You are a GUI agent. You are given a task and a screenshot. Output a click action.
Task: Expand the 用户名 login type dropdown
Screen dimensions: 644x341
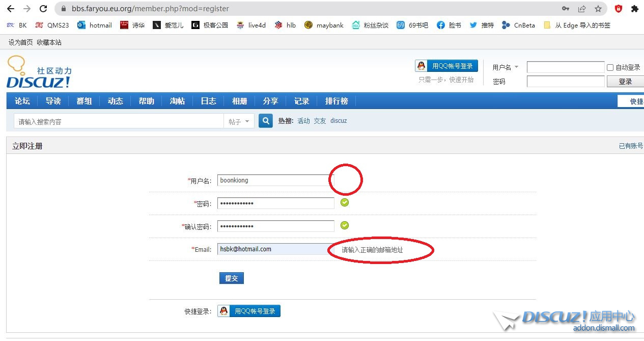click(x=516, y=67)
